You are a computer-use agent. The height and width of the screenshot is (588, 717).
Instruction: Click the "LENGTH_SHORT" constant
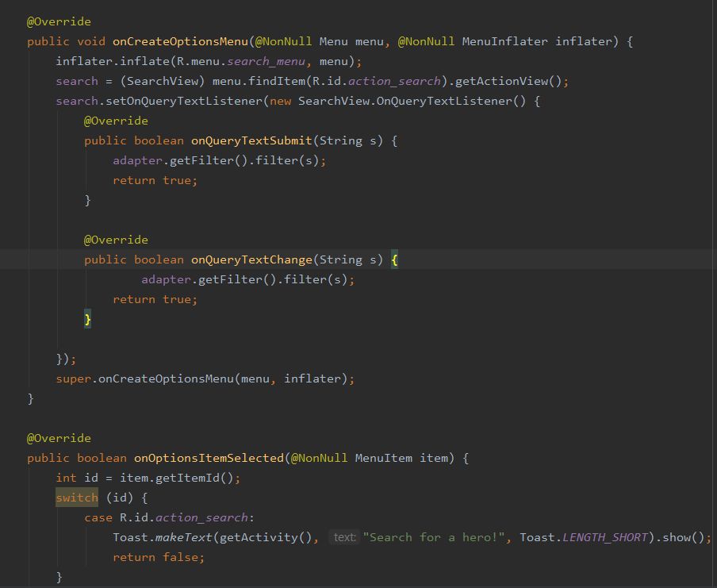point(604,537)
